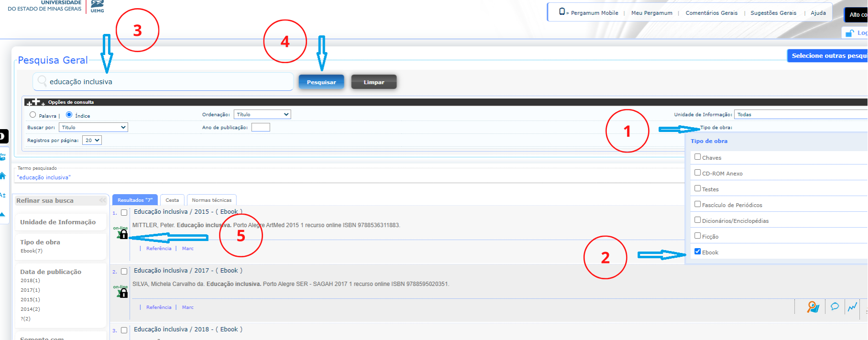Check the Dicionários/Enciclopédias checkbox

pos(697,220)
